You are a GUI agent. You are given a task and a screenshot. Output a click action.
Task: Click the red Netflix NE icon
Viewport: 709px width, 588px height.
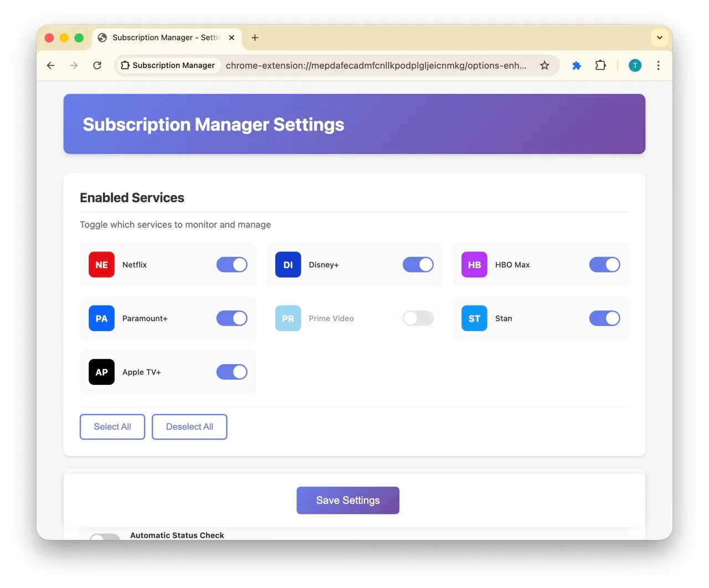point(101,265)
